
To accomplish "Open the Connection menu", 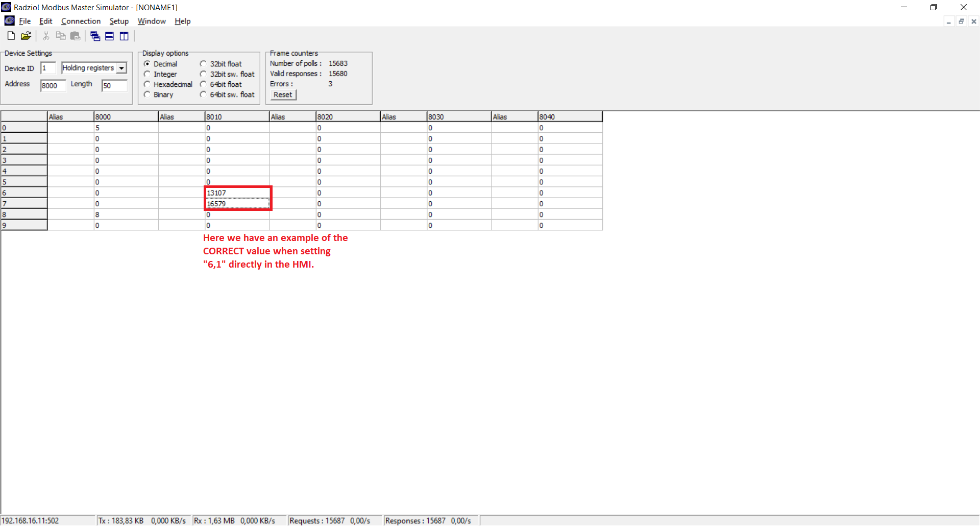I will 81,21.
